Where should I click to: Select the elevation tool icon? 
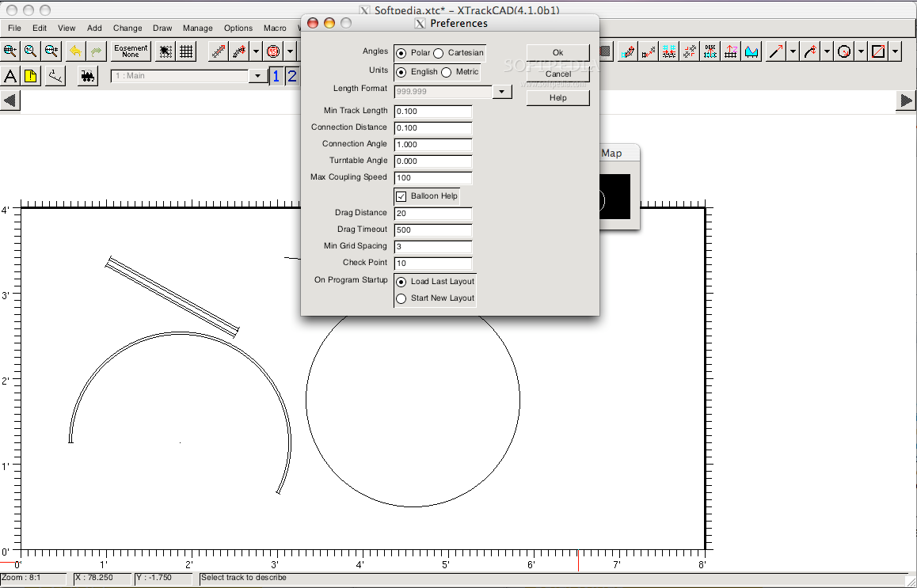(x=730, y=51)
